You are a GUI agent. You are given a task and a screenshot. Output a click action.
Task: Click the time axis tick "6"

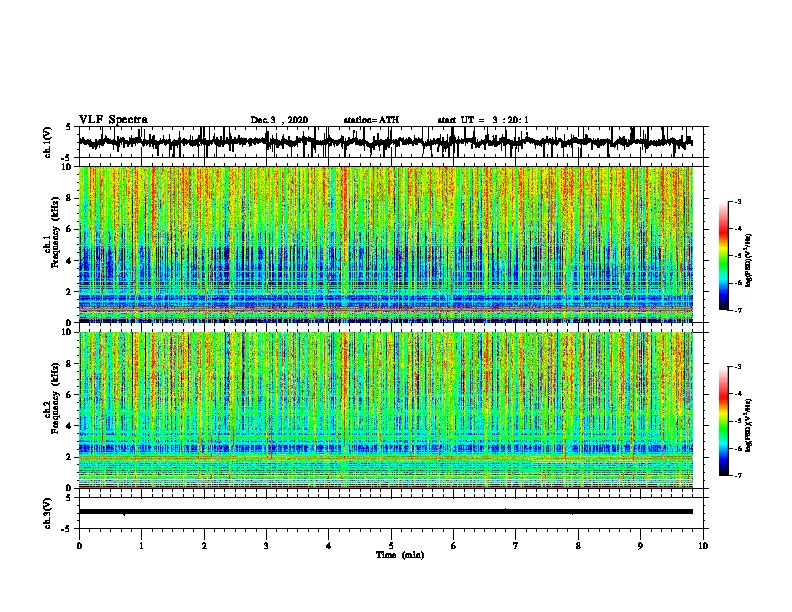point(453,546)
